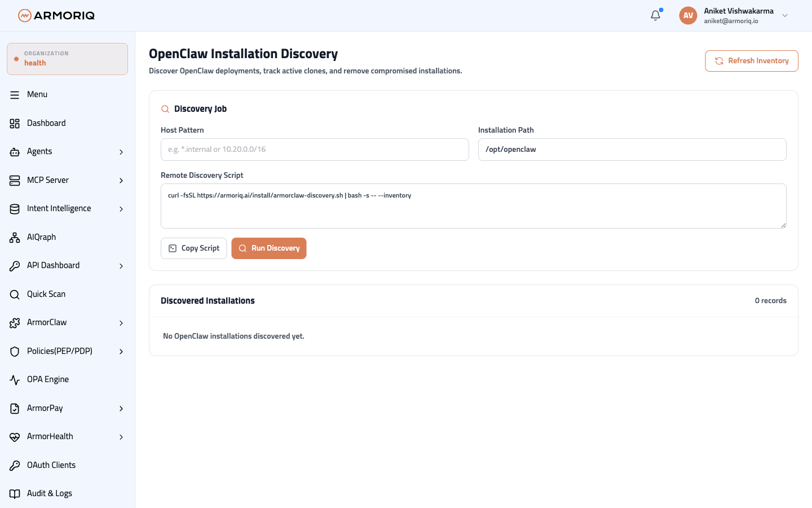Open the notifications bell
The height and width of the screenshot is (508, 812).
click(655, 15)
